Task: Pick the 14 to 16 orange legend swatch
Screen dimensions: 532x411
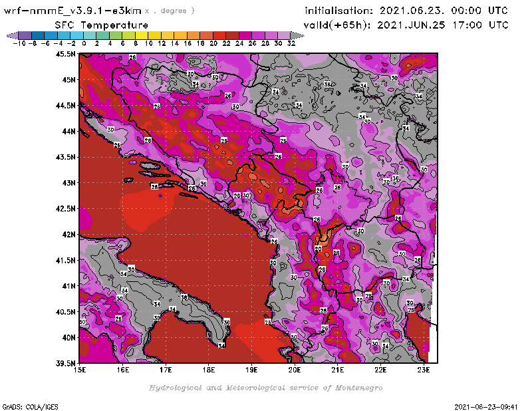Action: [180, 35]
